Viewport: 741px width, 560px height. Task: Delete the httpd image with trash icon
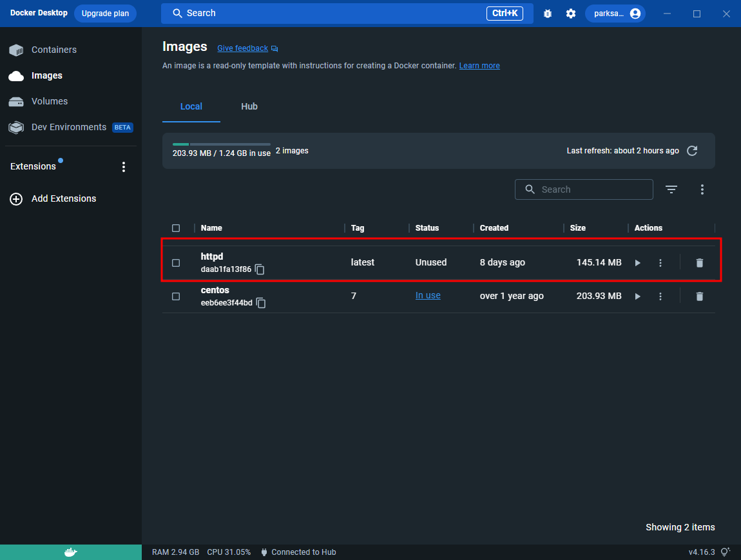coord(699,263)
